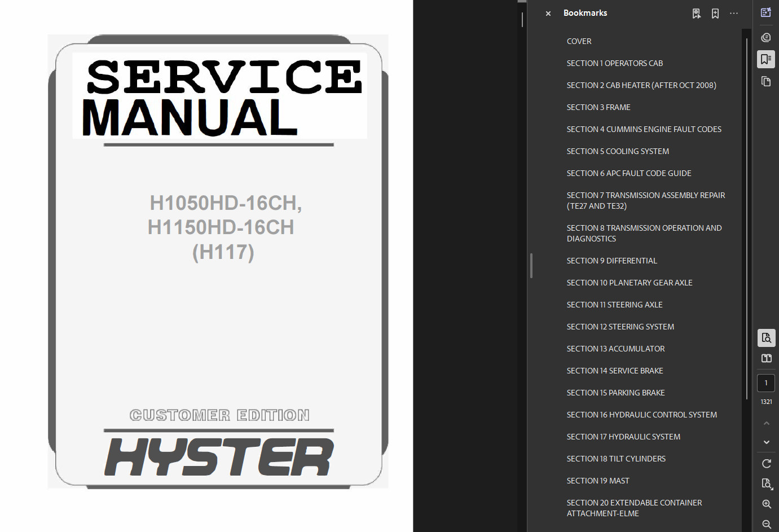Go to SECTION 15 PARKING BRAKE
The height and width of the screenshot is (532, 779).
point(615,393)
